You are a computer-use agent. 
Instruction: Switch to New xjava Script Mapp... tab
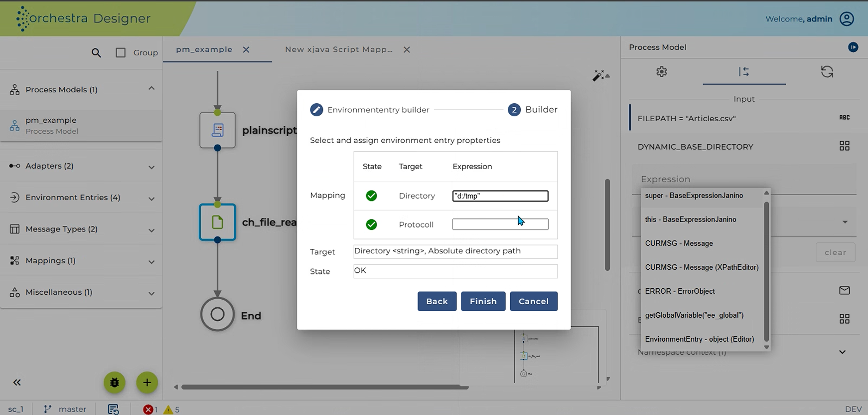pos(339,49)
